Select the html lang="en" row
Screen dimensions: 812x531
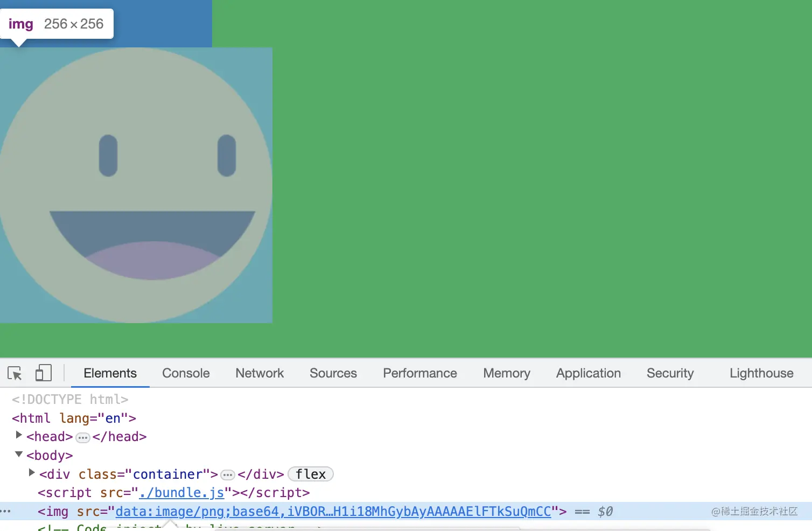coord(74,418)
